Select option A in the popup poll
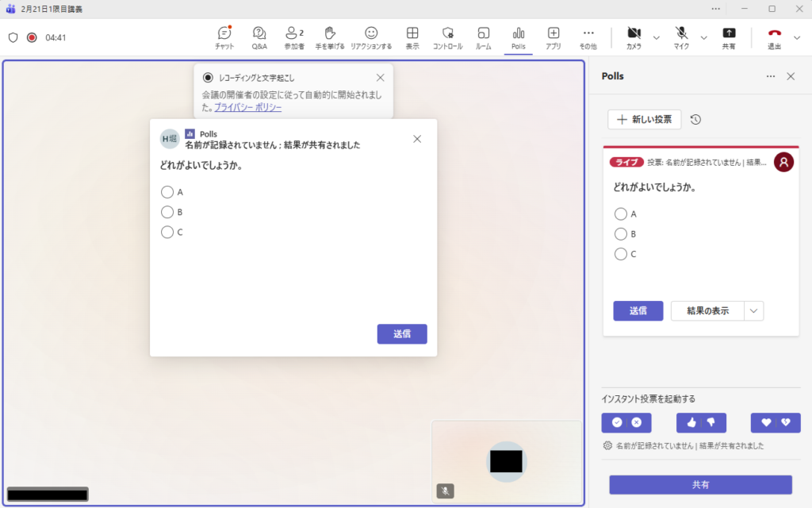The height and width of the screenshot is (508, 812). (167, 192)
